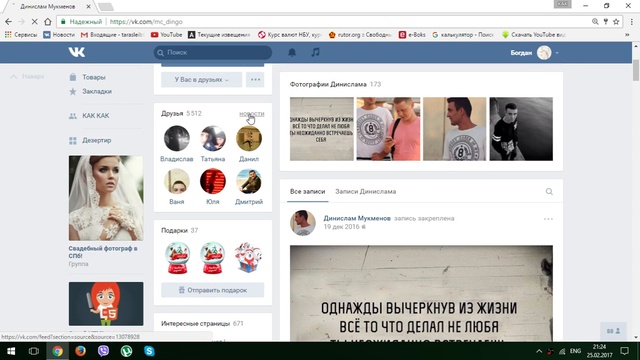Switch to the Все записи tab
The image size is (640, 360).
tap(307, 191)
